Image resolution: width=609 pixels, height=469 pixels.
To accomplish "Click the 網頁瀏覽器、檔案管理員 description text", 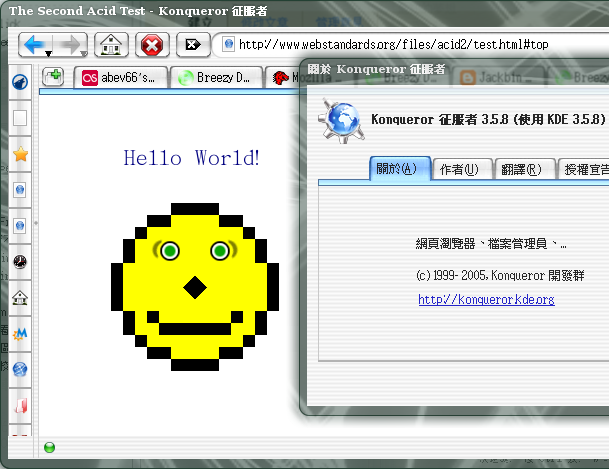I will coord(491,244).
